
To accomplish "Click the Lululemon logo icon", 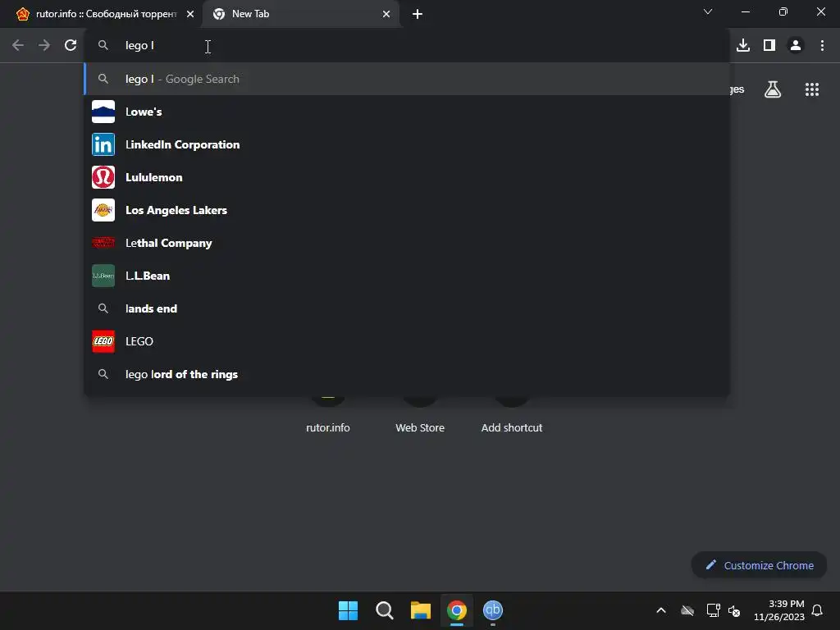I will [x=103, y=177].
